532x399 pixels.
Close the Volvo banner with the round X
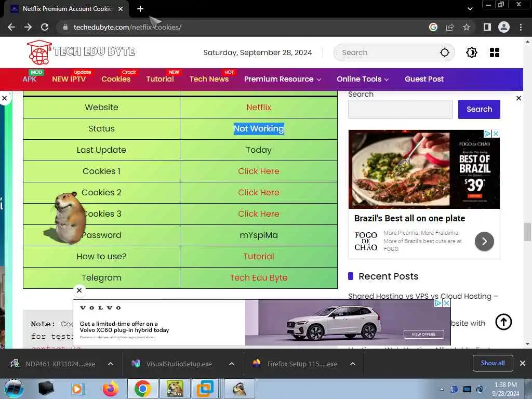[x=79, y=290]
